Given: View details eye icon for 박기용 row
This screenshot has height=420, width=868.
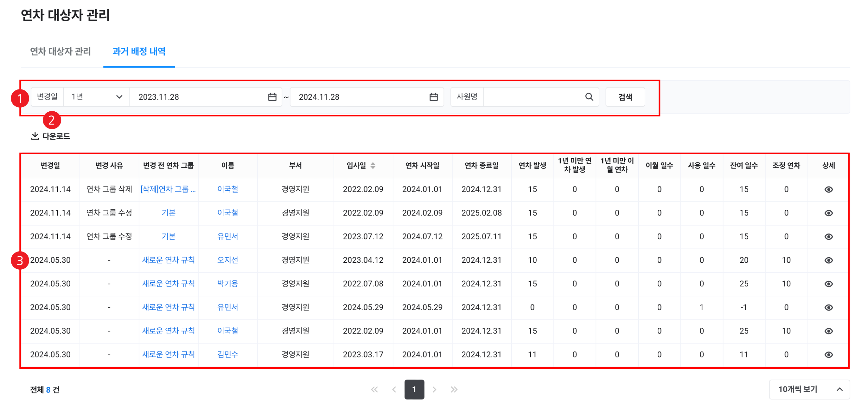Looking at the screenshot, I should tap(829, 284).
